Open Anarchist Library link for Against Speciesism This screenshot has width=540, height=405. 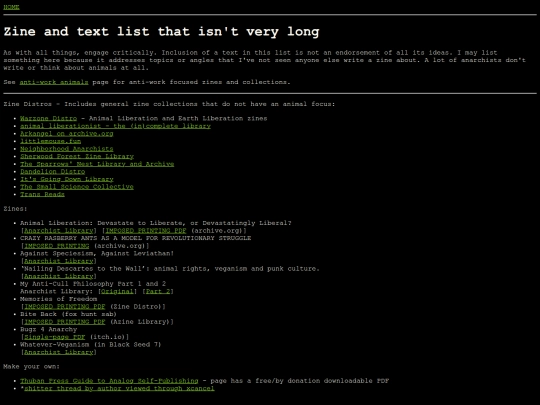pos(59,261)
